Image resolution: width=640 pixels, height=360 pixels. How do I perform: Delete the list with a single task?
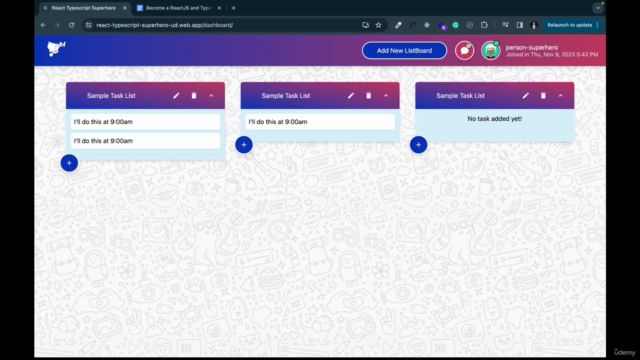pyautogui.click(x=369, y=96)
